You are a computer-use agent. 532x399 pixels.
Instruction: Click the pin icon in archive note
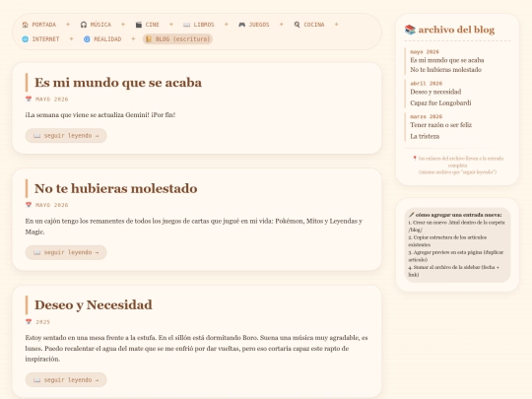coord(414,158)
